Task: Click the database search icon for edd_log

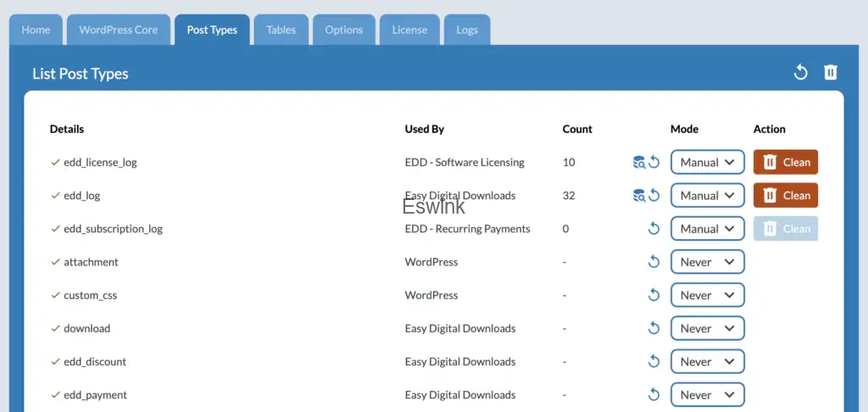Action: 639,196
